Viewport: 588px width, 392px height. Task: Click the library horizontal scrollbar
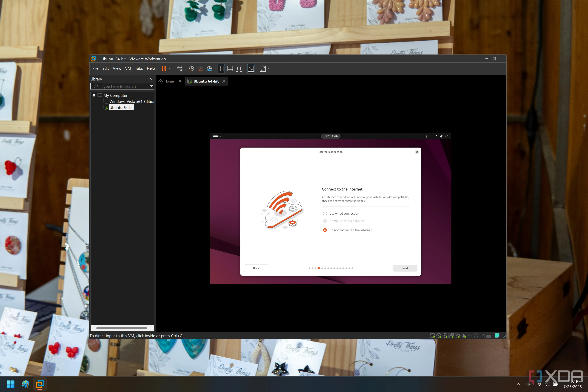tap(122, 328)
